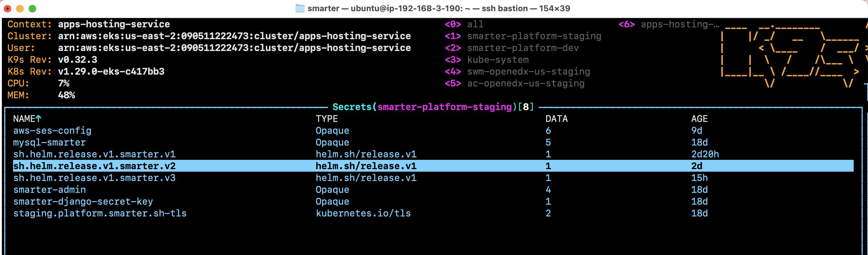The width and height of the screenshot is (868, 255).
Task: Select the smarter-django-secret-key secret
Action: (433, 201)
